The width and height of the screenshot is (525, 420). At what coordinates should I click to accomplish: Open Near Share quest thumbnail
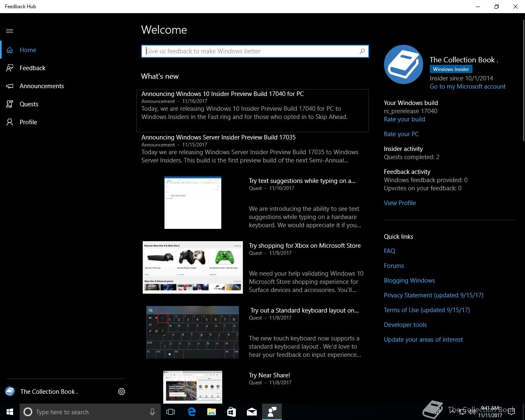pos(193,387)
